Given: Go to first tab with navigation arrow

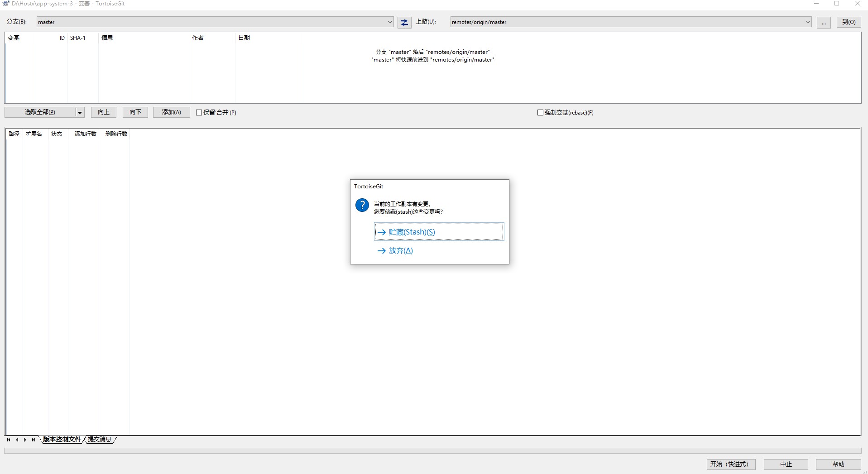Looking at the screenshot, I should tap(9, 440).
